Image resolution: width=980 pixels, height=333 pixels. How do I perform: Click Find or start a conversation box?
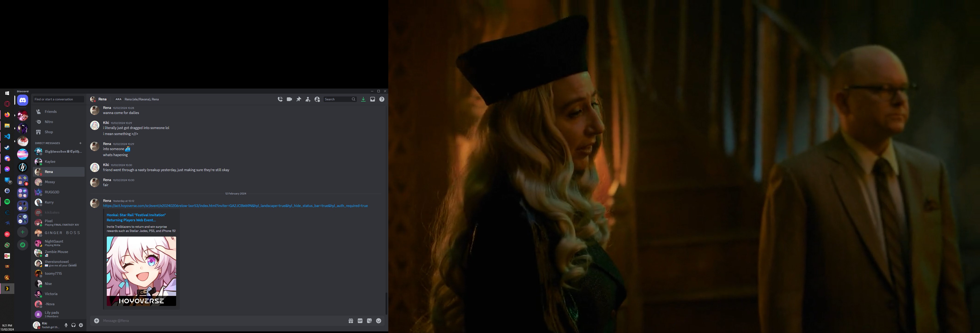pyautogui.click(x=58, y=99)
